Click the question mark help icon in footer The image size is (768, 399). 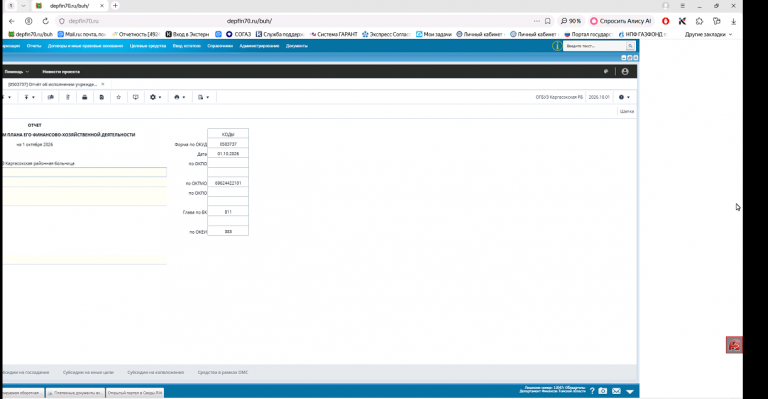coord(592,391)
